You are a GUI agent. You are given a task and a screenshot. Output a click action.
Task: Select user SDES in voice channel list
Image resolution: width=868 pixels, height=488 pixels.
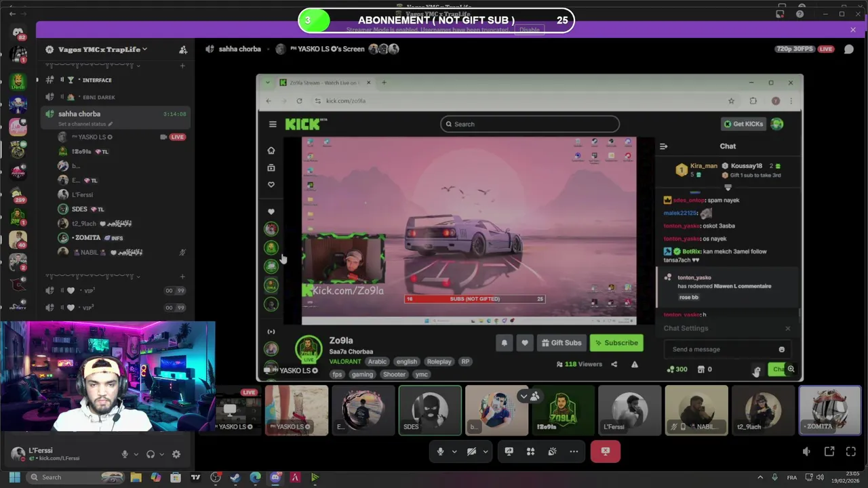[x=79, y=209]
